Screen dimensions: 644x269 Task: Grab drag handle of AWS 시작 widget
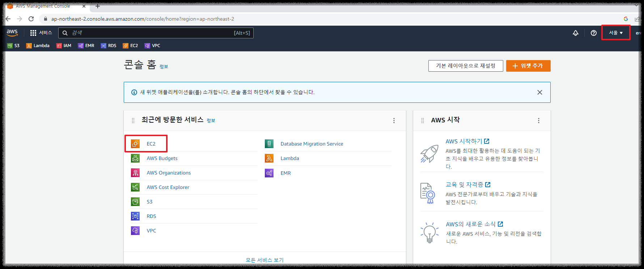pos(423,121)
